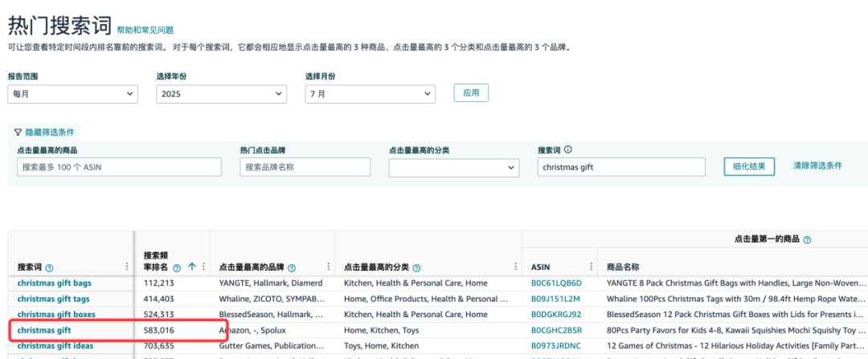Viewport: 868px width, 359px height.
Task: Click the funnel icon beside 隐藏筛选条件
Action: (18, 133)
